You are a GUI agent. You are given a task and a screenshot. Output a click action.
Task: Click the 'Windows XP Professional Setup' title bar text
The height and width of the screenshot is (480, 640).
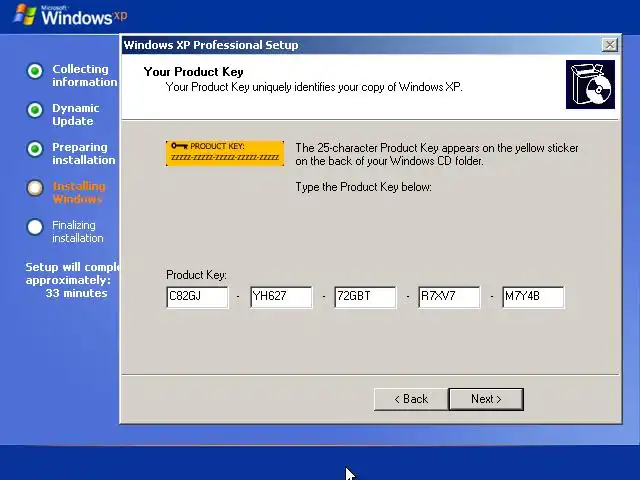point(211,45)
